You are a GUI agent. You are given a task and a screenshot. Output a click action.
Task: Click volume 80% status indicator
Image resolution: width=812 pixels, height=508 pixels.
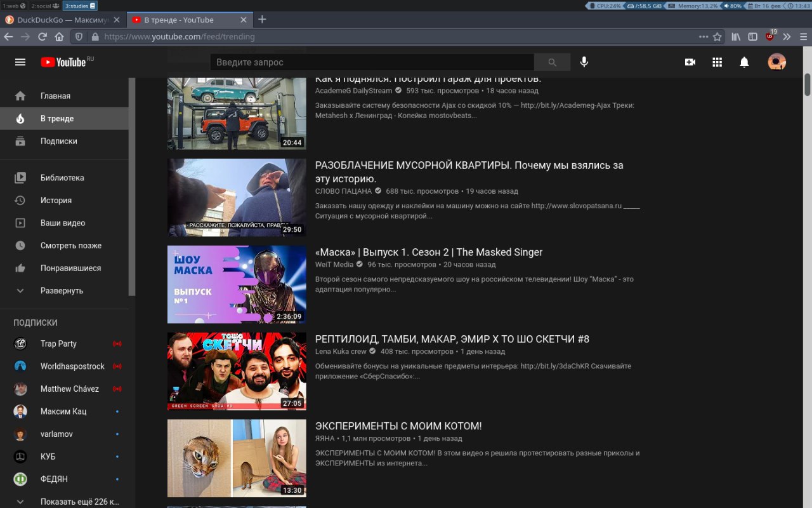(x=733, y=6)
